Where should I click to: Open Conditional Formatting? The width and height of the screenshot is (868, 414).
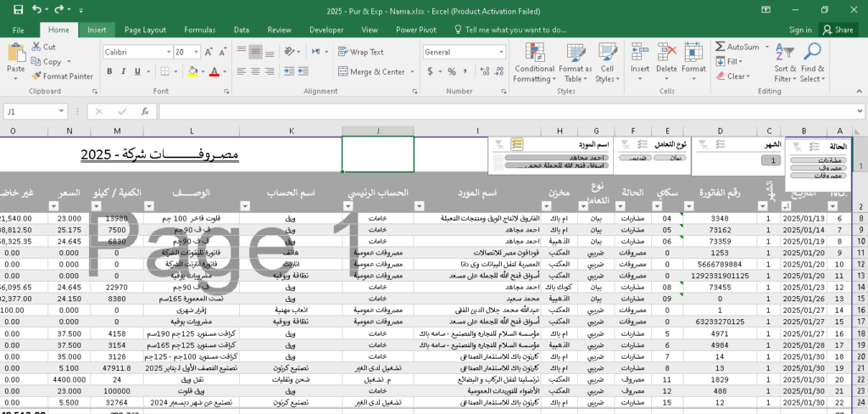point(534,63)
